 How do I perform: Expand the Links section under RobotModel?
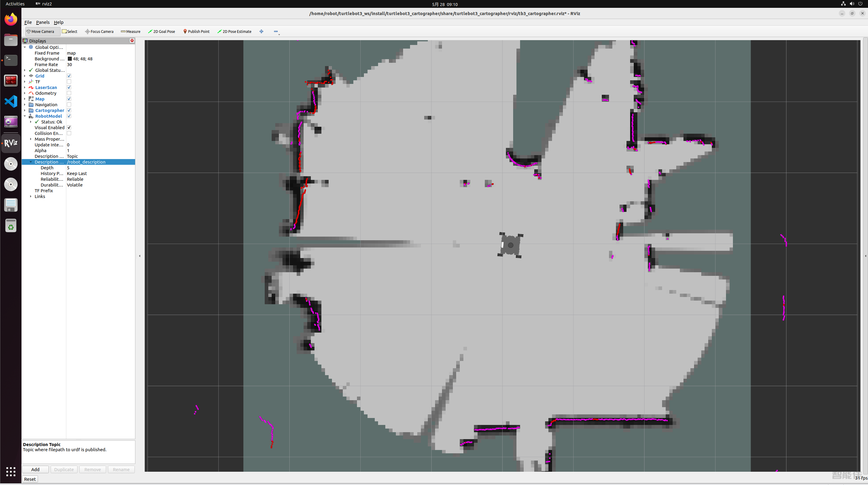tap(30, 196)
